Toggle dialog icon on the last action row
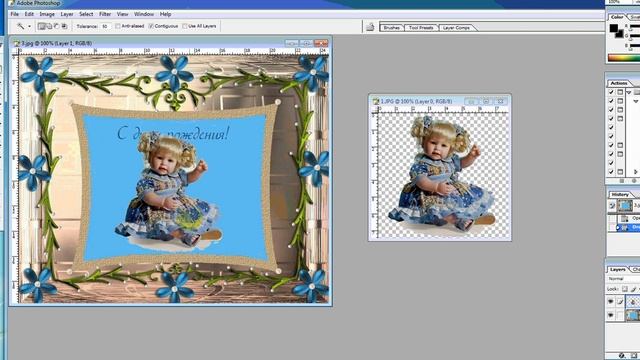The height and width of the screenshot is (360, 640). tap(620, 172)
